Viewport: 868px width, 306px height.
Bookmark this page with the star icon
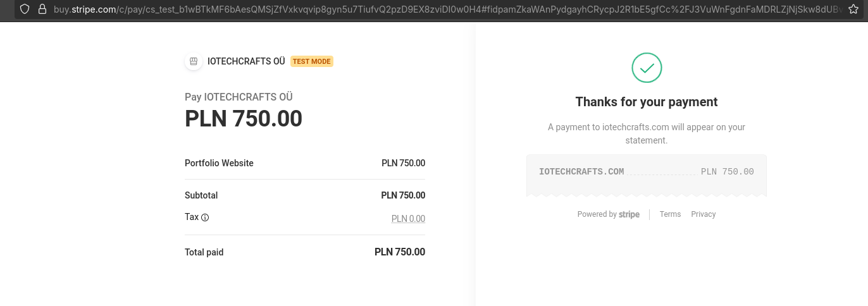pos(853,9)
